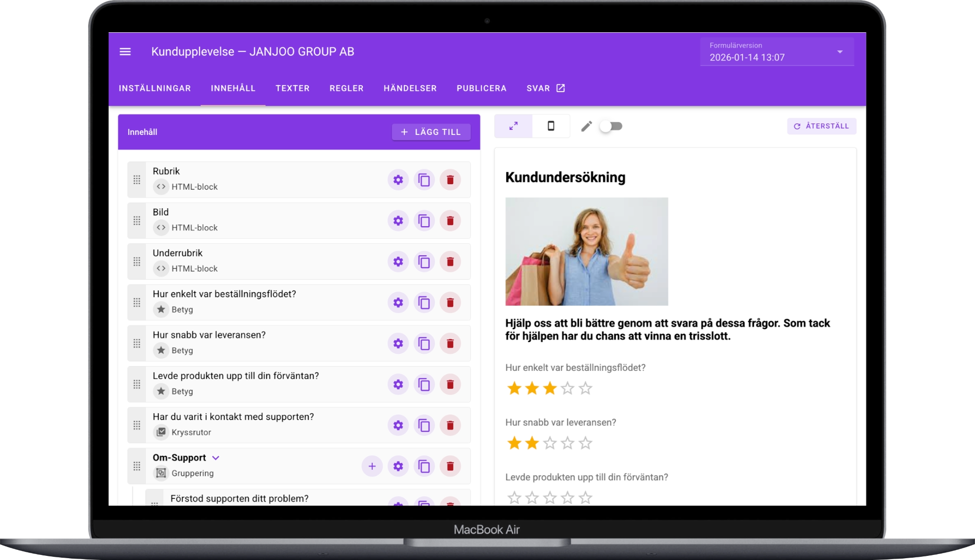Delete the Kryssrutor support question
Screen dimensions: 975x560
coord(450,425)
